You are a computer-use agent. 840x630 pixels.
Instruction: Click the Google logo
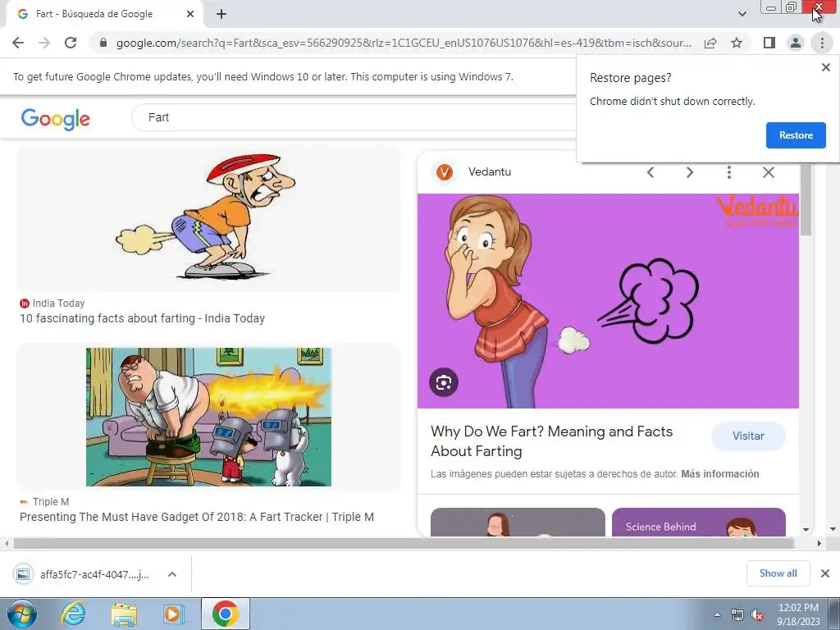coord(56,119)
